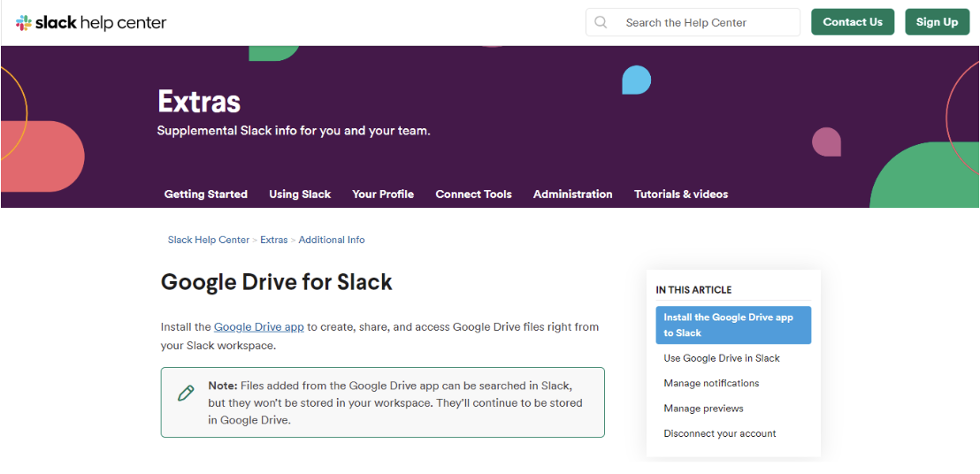Image resolution: width=980 pixels, height=474 pixels.
Task: Click the Extras banner title
Action: click(199, 101)
